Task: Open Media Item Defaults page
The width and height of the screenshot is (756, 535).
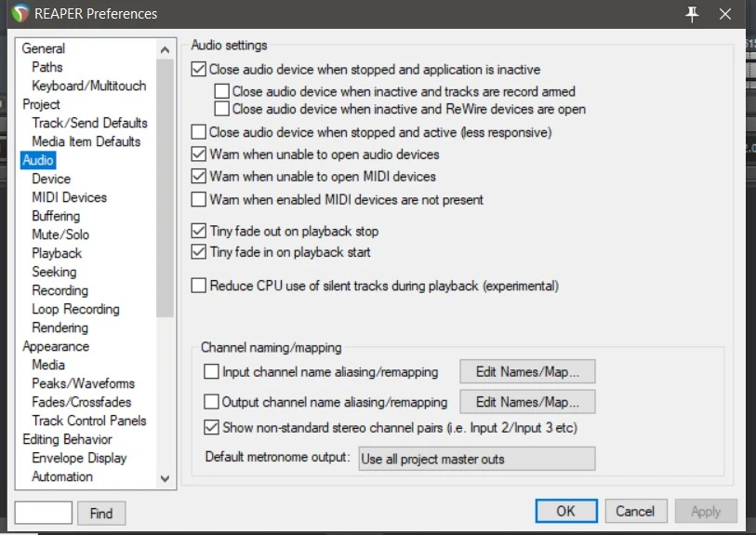Action: point(86,141)
